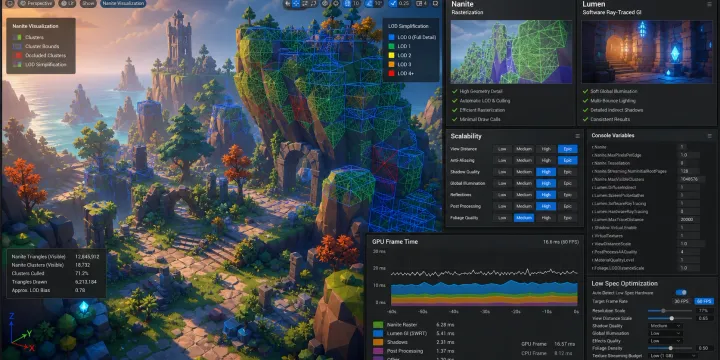Set Post Processing to High

pos(546,206)
